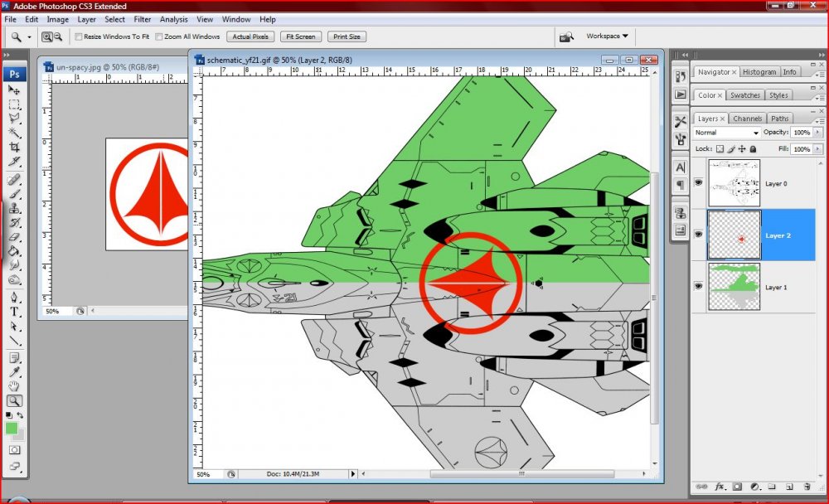Screen dimensions: 829x504
Task: Select the Layer 2 thumbnail
Action: 734,235
